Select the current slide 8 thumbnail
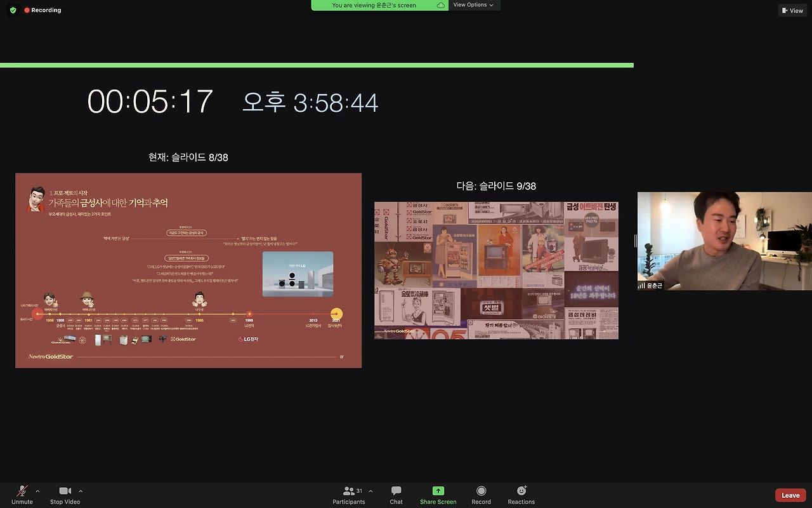812x508 pixels. pos(188,271)
